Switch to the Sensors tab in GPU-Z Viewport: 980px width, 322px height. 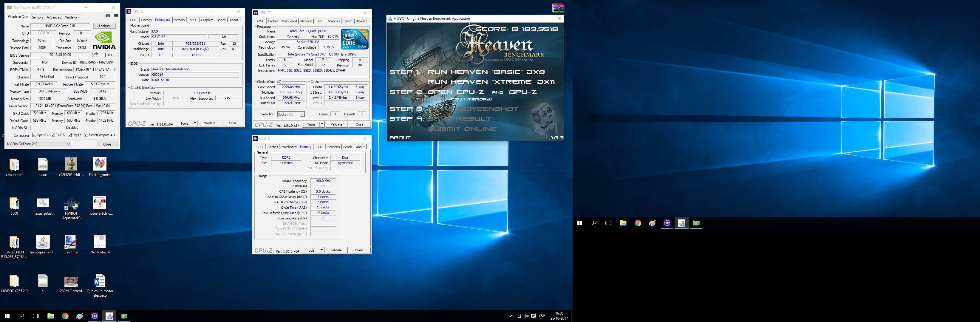point(37,17)
